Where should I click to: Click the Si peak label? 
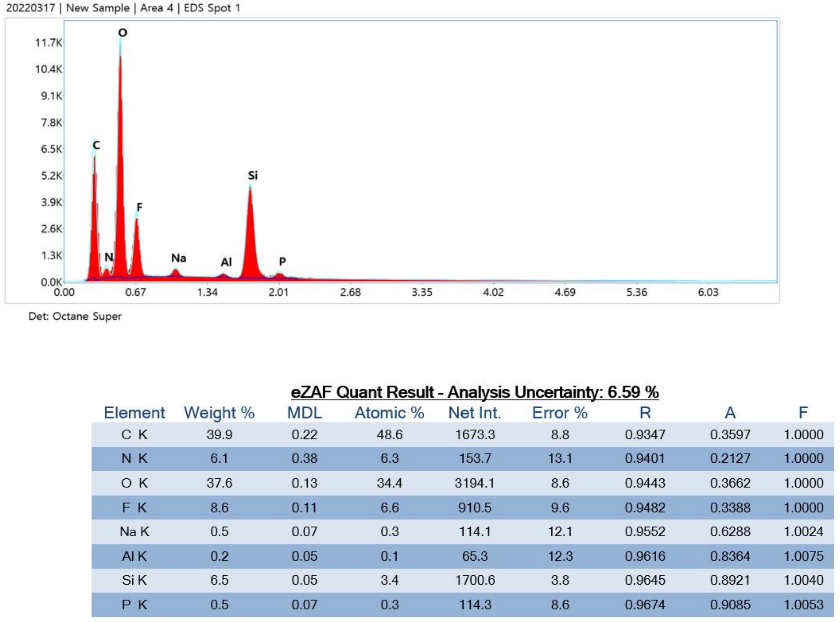[x=253, y=175]
